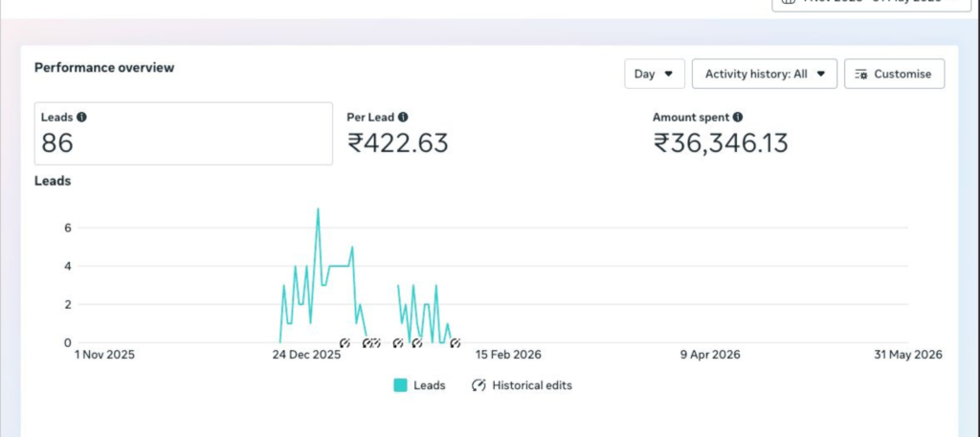
Task: Click the sliders icon in Customise button
Action: click(x=861, y=75)
